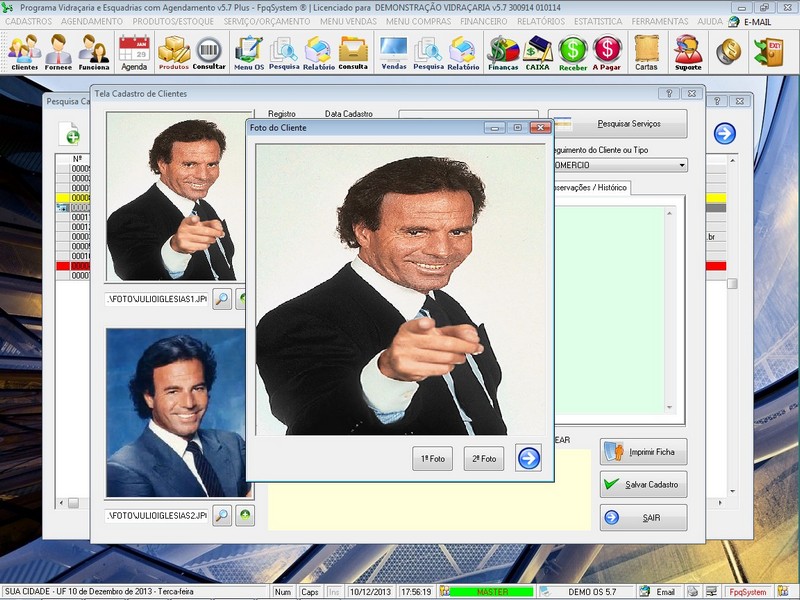
Task: Click the gold coin icon in toolbar
Action: coord(728,51)
